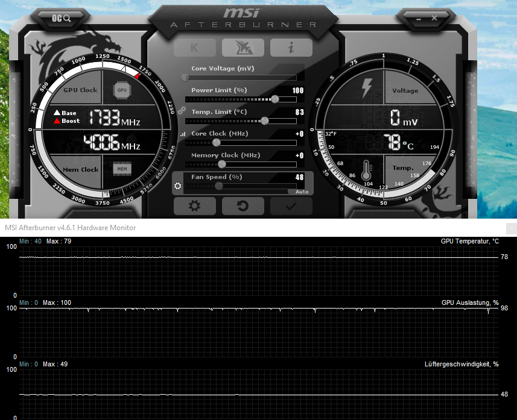The width and height of the screenshot is (517, 420).
Task: Click the 4006 MHz memory readout
Action: click(x=112, y=142)
